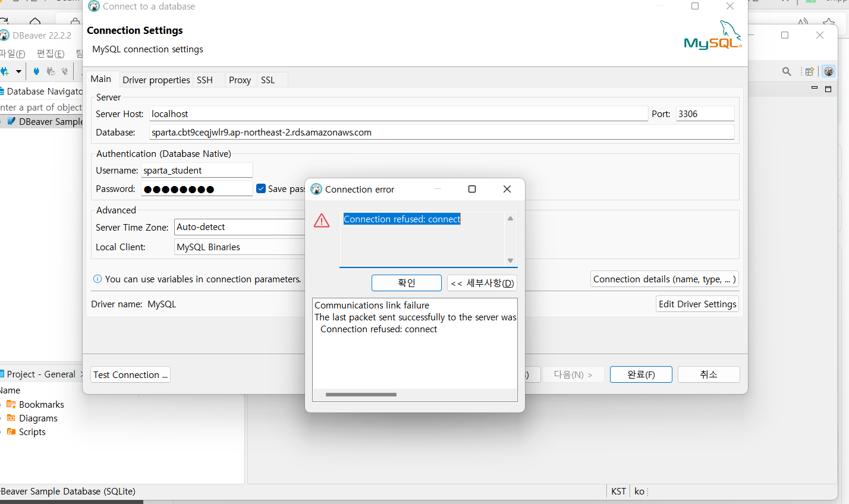Minimize the editor area view
The width and height of the screenshot is (849, 504).
(x=815, y=88)
